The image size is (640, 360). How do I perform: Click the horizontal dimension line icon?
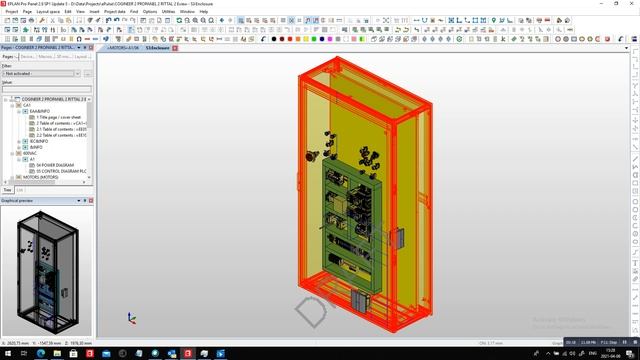416,20
